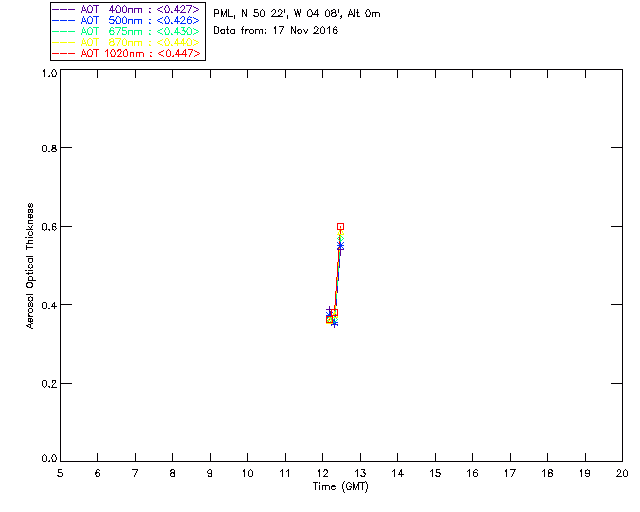The height and width of the screenshot is (512, 640).
Task: Click the x-axis label 12
Action: 322,474
